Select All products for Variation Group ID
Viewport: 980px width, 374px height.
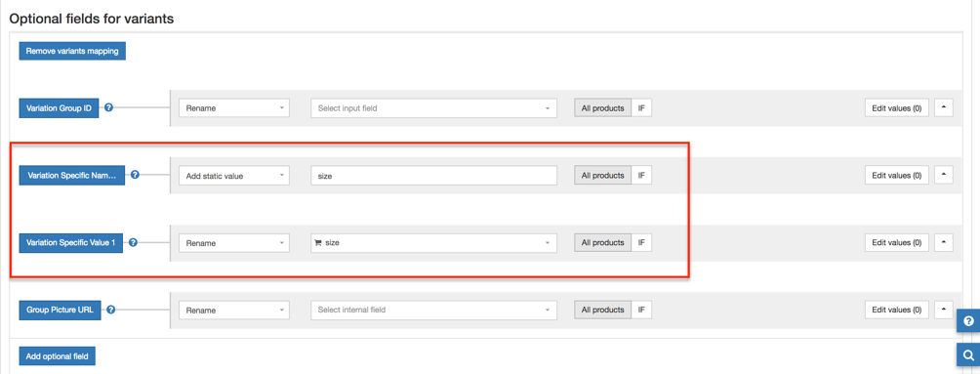point(602,108)
